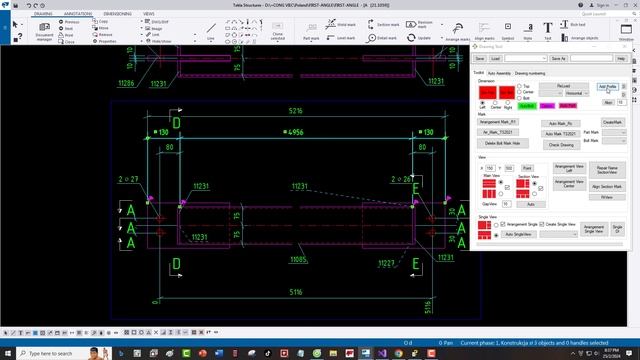
Task: Switch to the Views ribbon tab
Action: 149,14
